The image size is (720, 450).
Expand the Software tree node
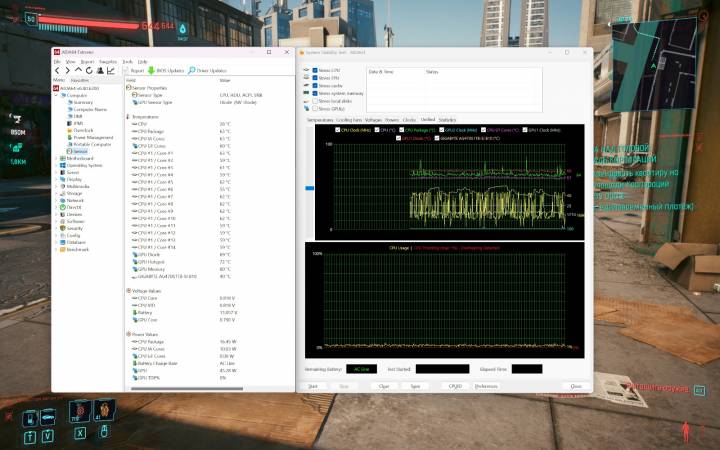click(56, 221)
